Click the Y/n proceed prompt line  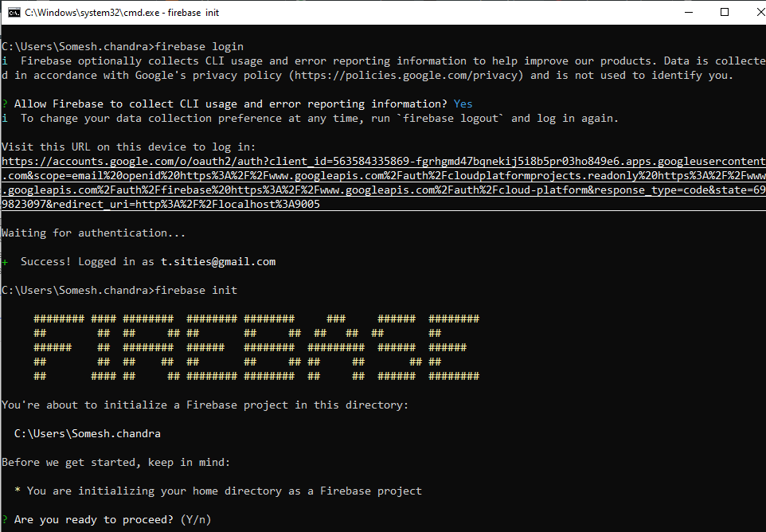(x=104, y=519)
